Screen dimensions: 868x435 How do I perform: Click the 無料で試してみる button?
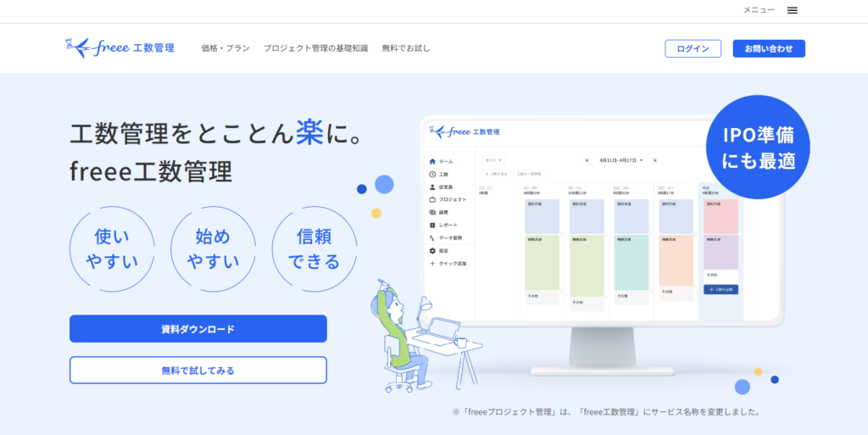point(198,371)
